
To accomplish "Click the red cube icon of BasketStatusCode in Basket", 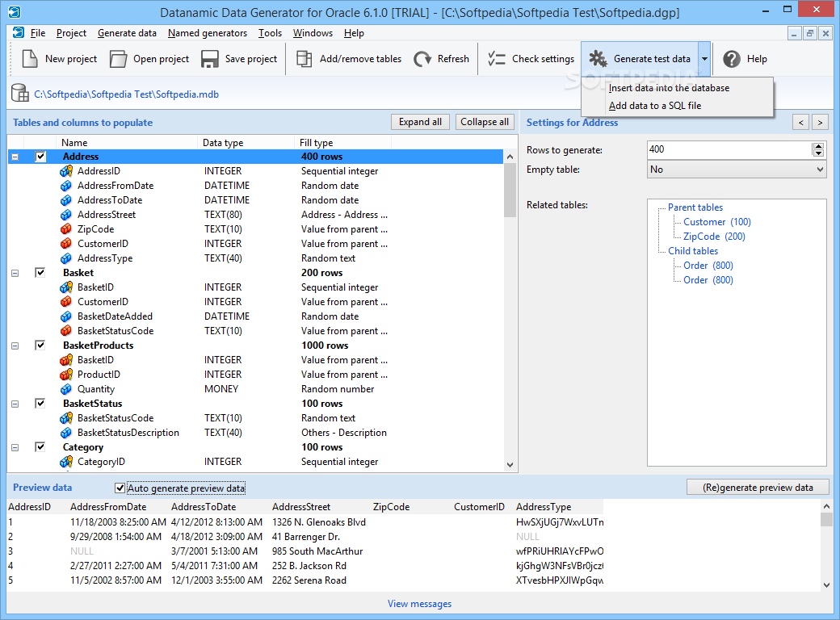I will (66, 331).
